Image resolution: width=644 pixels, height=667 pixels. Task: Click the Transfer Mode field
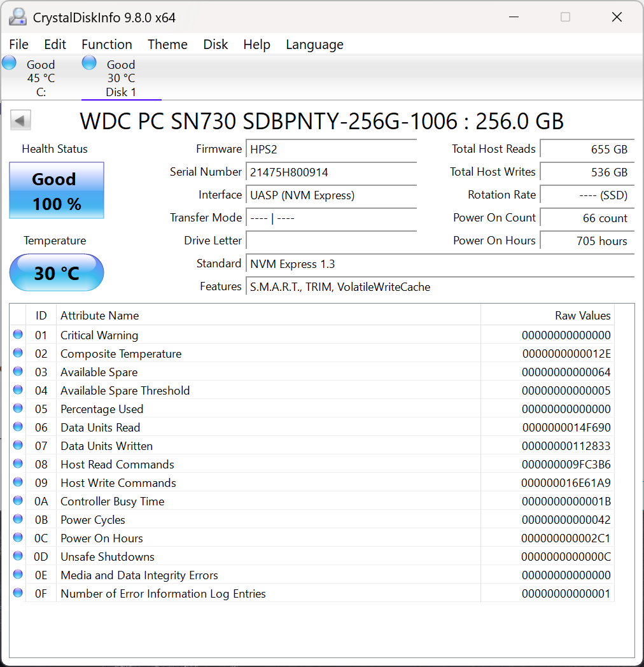[x=332, y=218]
